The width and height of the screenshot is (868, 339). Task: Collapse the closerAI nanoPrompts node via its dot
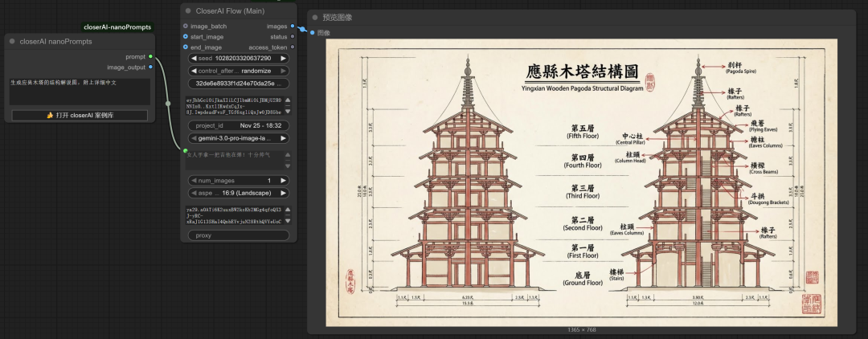[12, 41]
